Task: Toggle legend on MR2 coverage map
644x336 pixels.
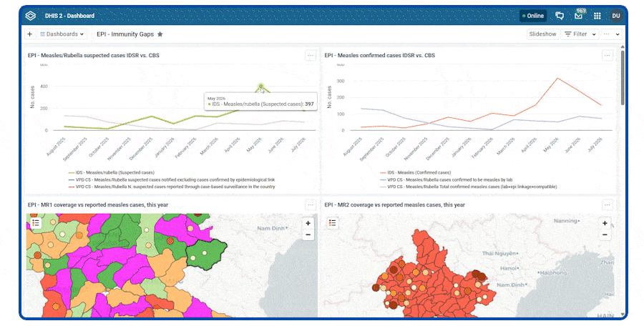Action: (x=332, y=223)
